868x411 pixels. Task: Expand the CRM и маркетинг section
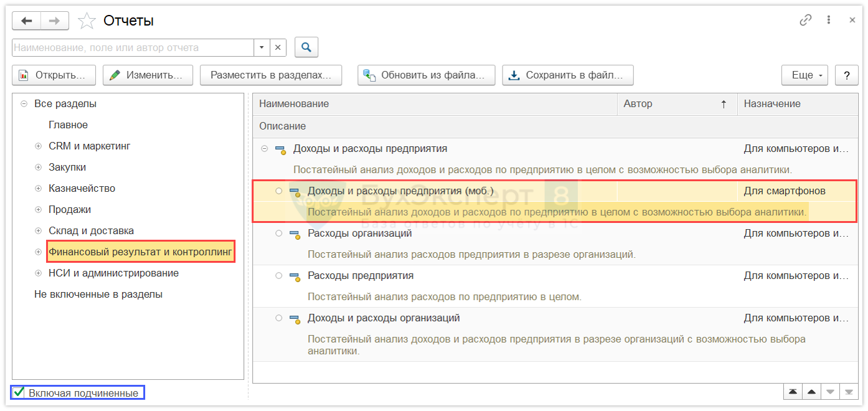[x=39, y=146]
